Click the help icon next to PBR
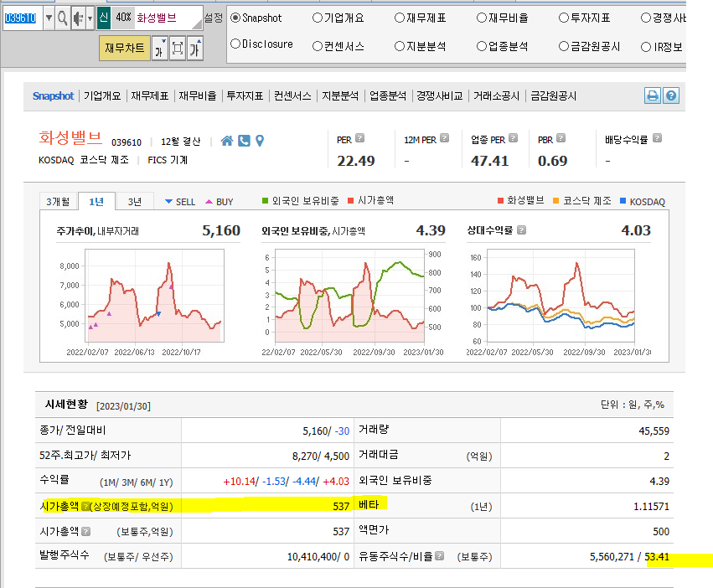This screenshot has width=713, height=588. 561,138
